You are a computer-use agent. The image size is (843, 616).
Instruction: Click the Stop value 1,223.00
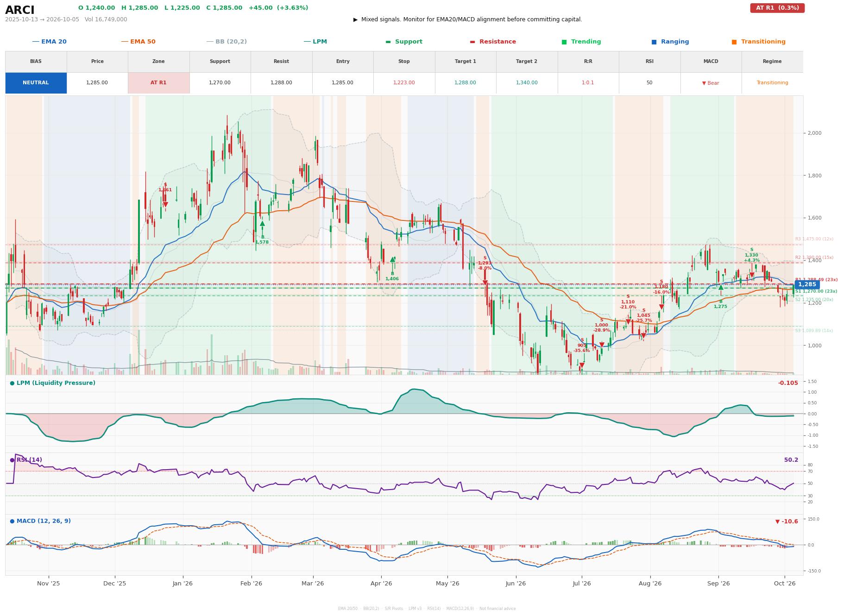(x=404, y=83)
